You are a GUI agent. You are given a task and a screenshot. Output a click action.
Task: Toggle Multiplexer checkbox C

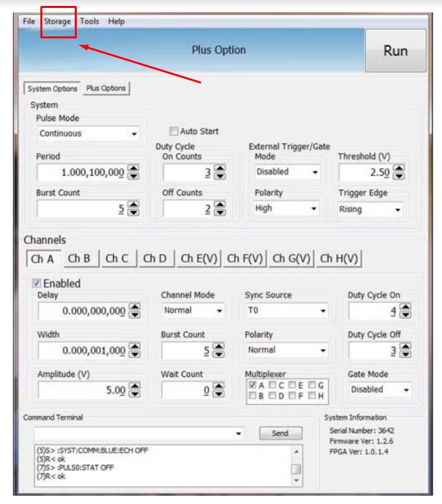[x=273, y=385]
